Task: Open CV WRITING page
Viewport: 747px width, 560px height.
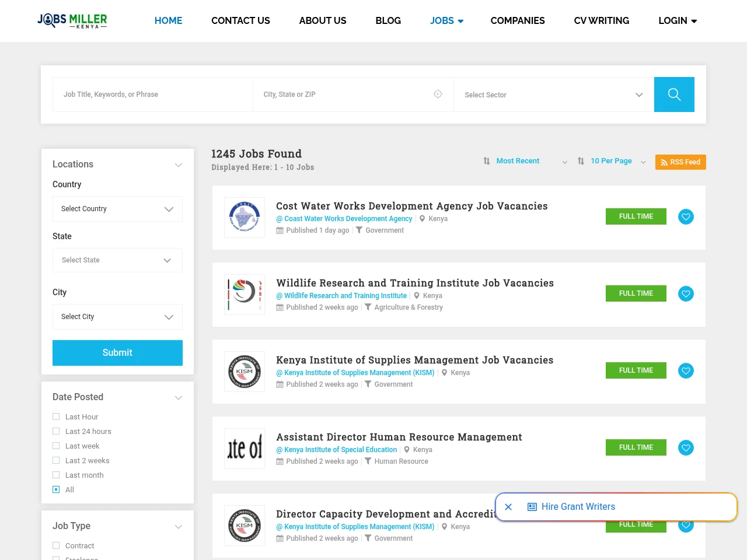Action: click(x=602, y=20)
